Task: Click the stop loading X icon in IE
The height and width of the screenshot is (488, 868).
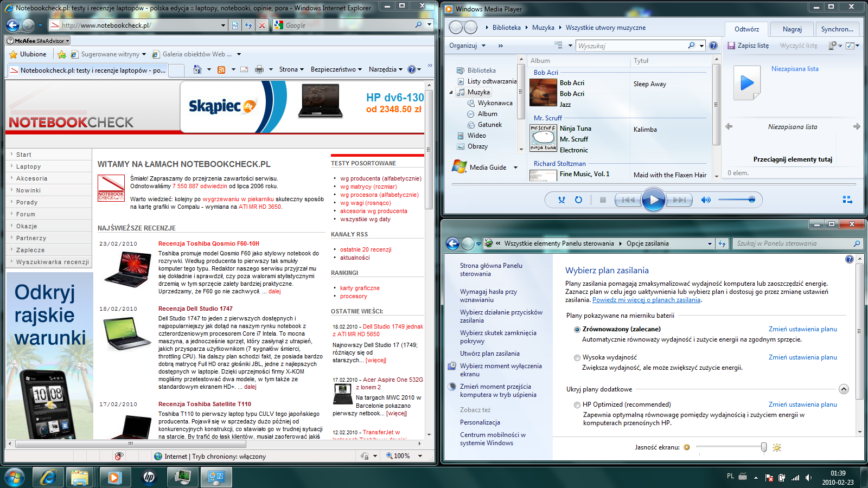Action: click(262, 25)
